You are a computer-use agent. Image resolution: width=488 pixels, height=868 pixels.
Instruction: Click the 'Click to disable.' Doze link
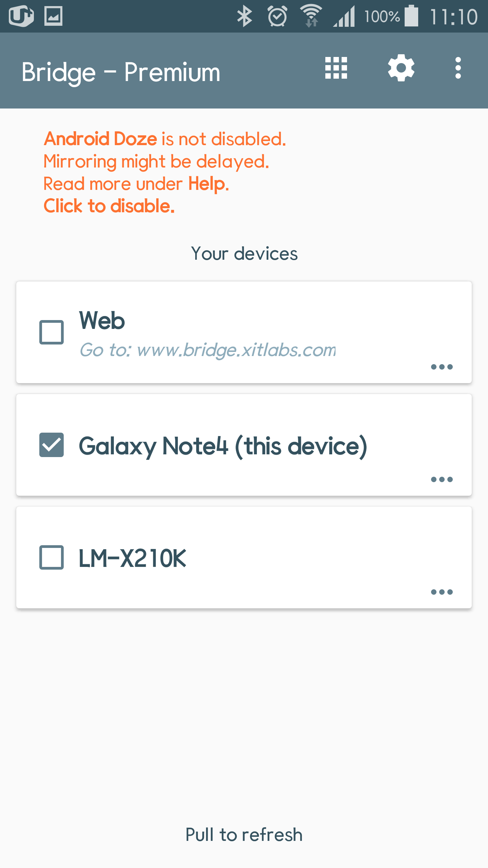click(109, 206)
